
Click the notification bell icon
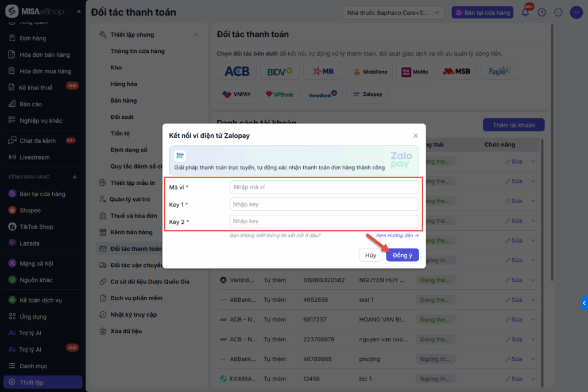pyautogui.click(x=525, y=12)
